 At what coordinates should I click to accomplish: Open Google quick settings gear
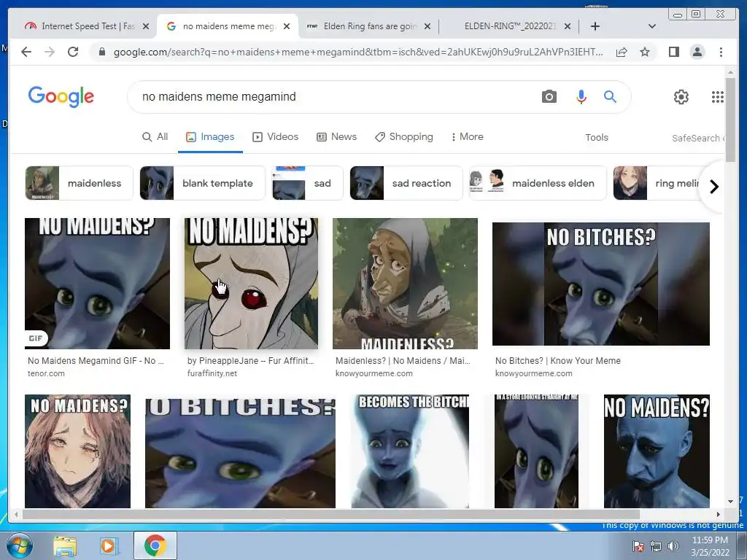click(x=681, y=97)
